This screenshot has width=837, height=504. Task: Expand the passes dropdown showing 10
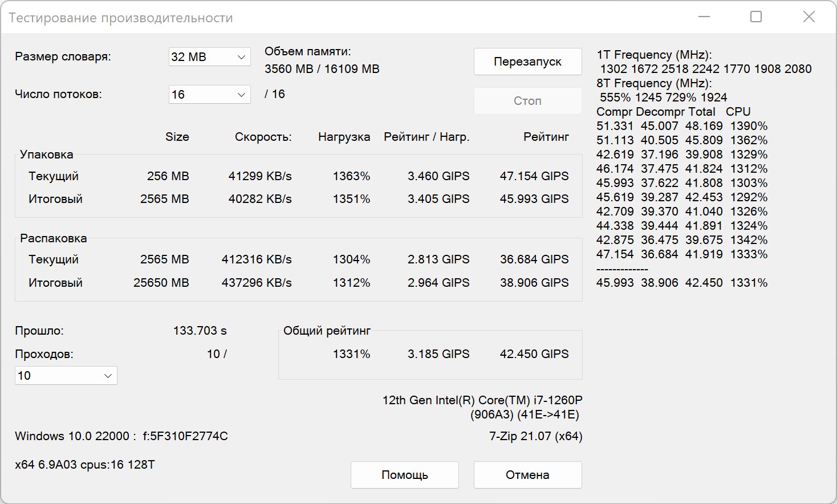click(66, 376)
